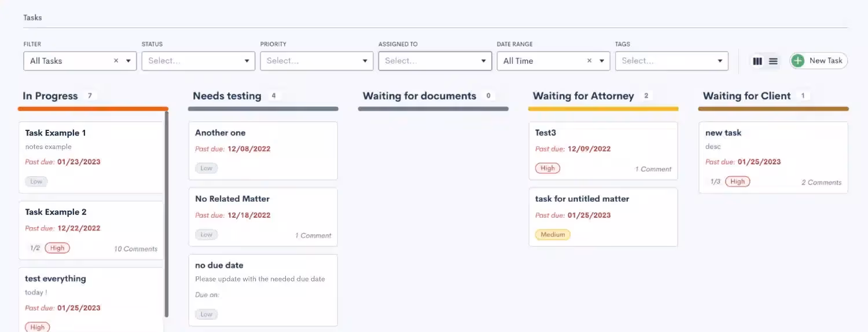Open the No Related Matter task
868x332 pixels.
pyautogui.click(x=263, y=217)
